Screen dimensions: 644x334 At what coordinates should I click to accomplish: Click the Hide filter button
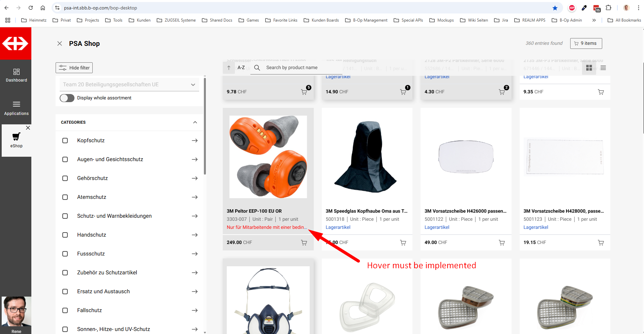(74, 68)
